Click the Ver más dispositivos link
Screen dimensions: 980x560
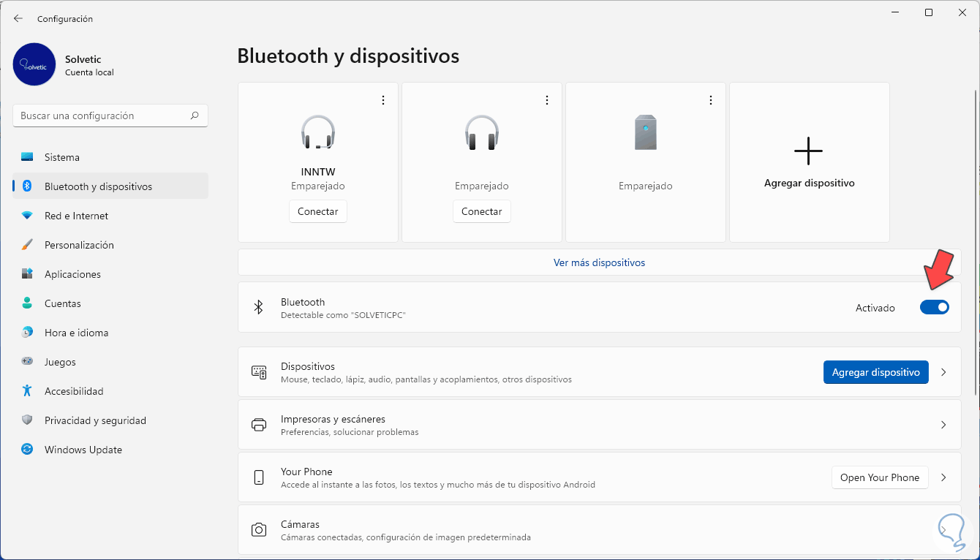coord(599,262)
